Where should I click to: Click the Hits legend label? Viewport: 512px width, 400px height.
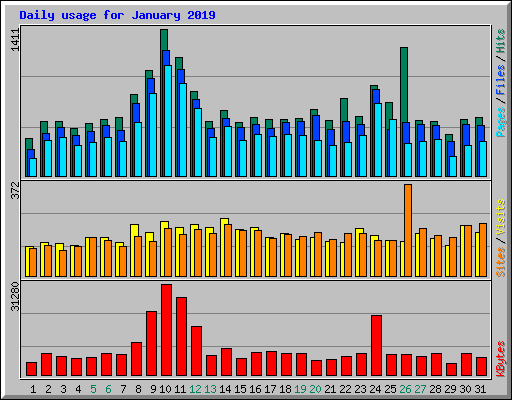coord(501,41)
